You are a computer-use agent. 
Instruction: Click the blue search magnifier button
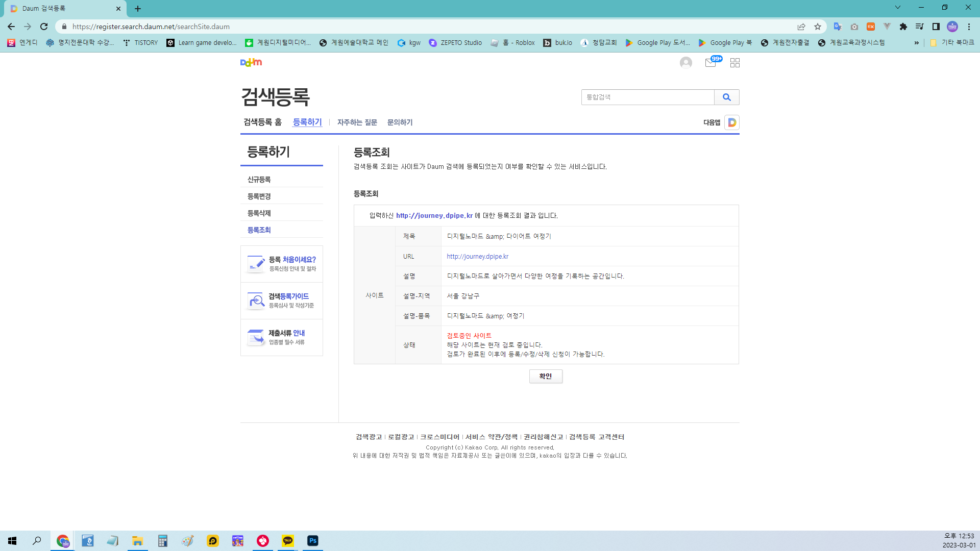pos(726,97)
